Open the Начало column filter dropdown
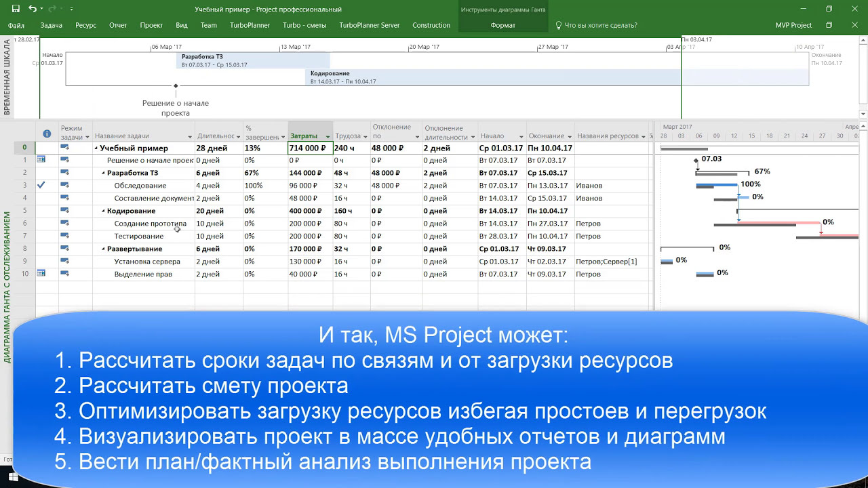The image size is (868, 488). (x=521, y=137)
